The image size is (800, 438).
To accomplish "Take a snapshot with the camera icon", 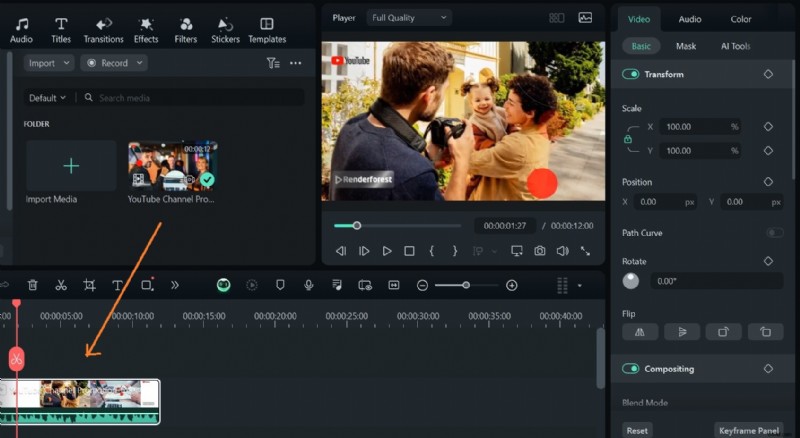I will (540, 251).
